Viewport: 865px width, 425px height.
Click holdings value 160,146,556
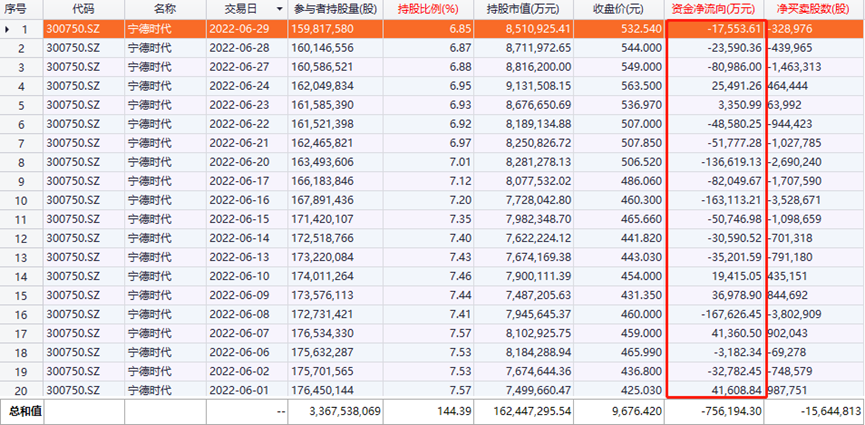(x=322, y=49)
